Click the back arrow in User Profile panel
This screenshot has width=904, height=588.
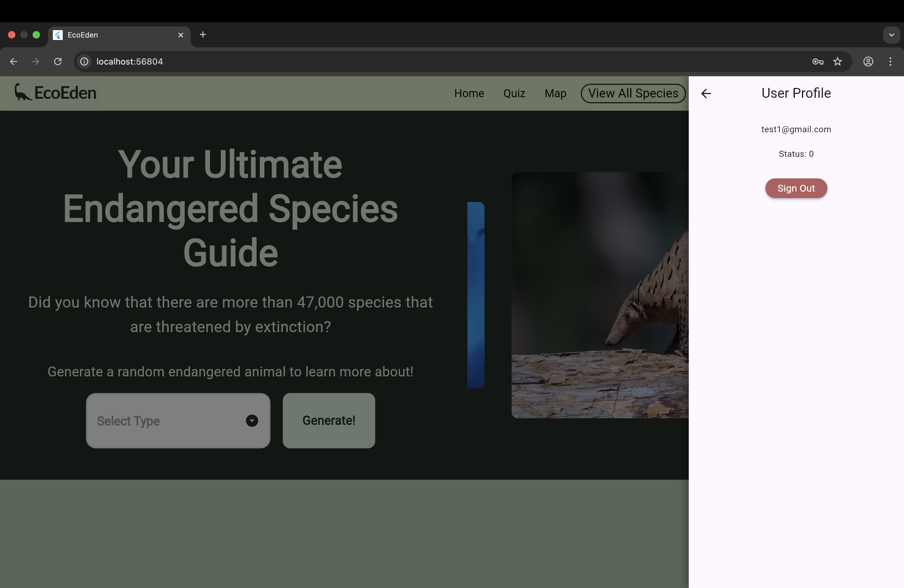[706, 93]
